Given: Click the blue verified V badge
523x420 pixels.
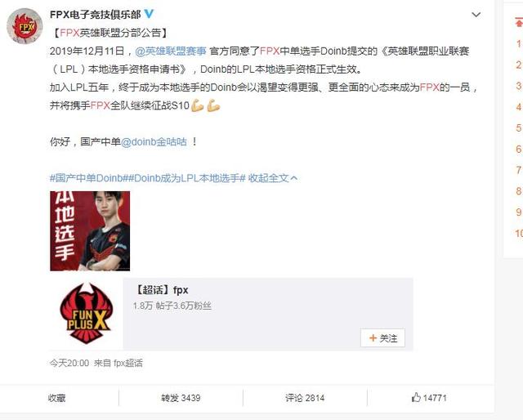Looking at the screenshot, I should click(x=149, y=14).
